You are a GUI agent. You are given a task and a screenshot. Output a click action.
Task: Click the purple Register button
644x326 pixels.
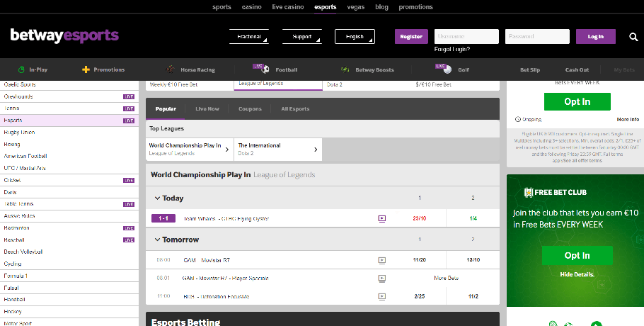(x=411, y=36)
